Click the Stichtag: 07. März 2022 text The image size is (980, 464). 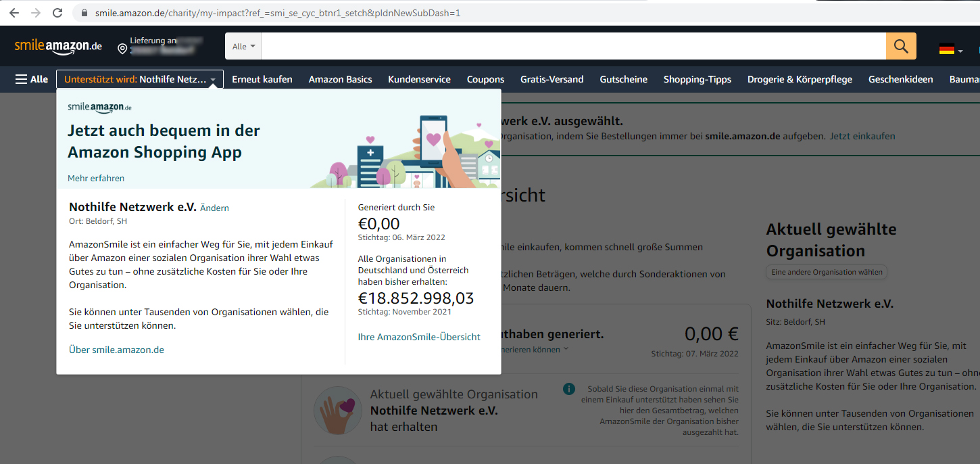[x=695, y=354]
